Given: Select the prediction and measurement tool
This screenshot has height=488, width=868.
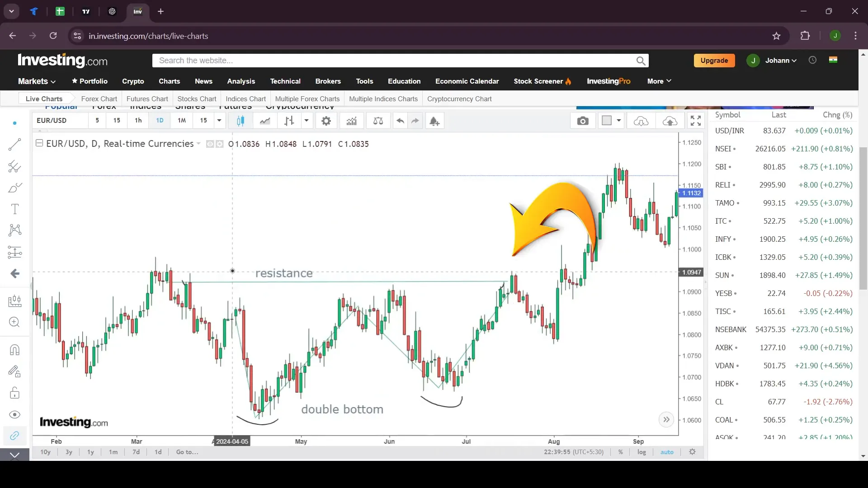Looking at the screenshot, I should pyautogui.click(x=14, y=252).
